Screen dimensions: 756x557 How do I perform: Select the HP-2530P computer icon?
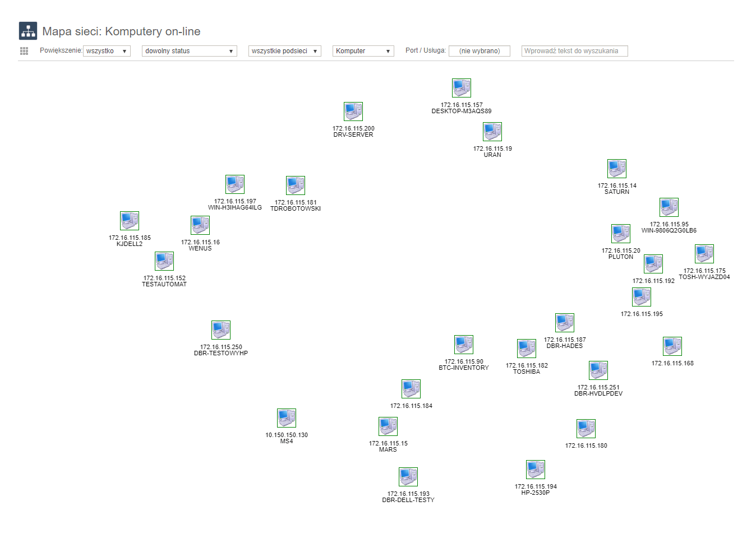tap(536, 470)
